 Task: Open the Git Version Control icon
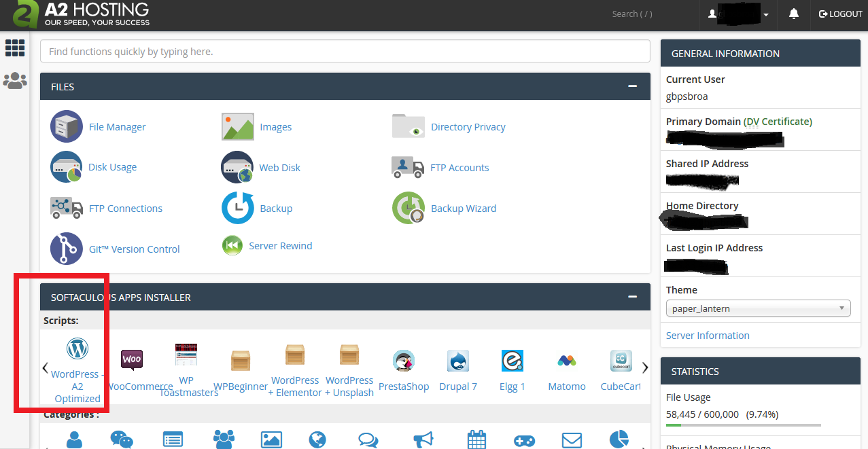[67, 249]
